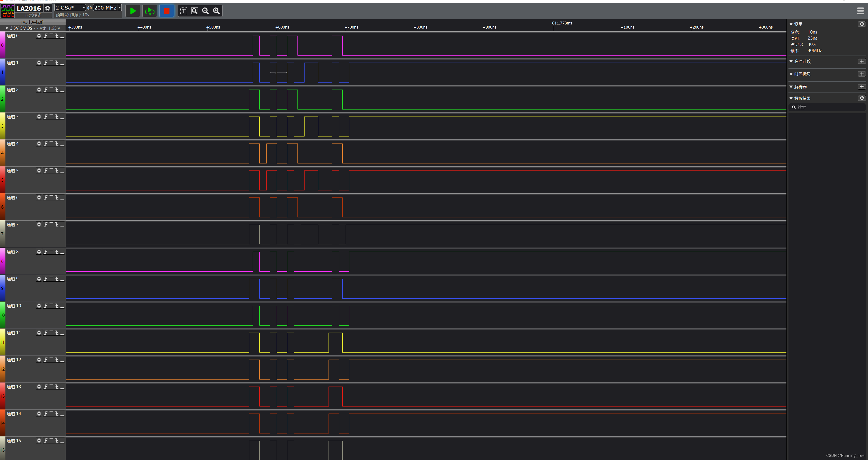Zoom in the waveform view

(x=216, y=11)
